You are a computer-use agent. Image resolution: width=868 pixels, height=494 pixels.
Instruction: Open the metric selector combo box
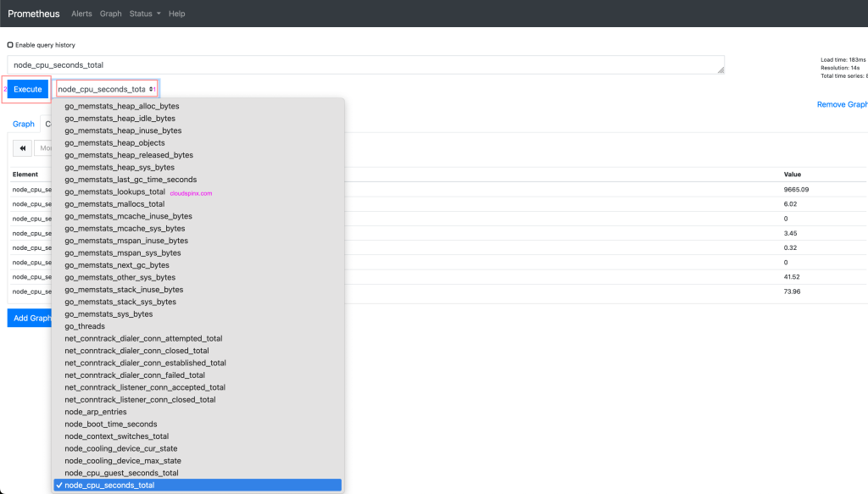pos(106,89)
